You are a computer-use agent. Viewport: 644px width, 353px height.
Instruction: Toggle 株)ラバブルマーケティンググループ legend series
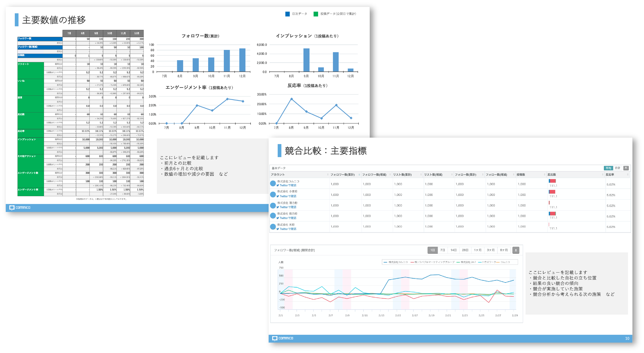(x=432, y=262)
